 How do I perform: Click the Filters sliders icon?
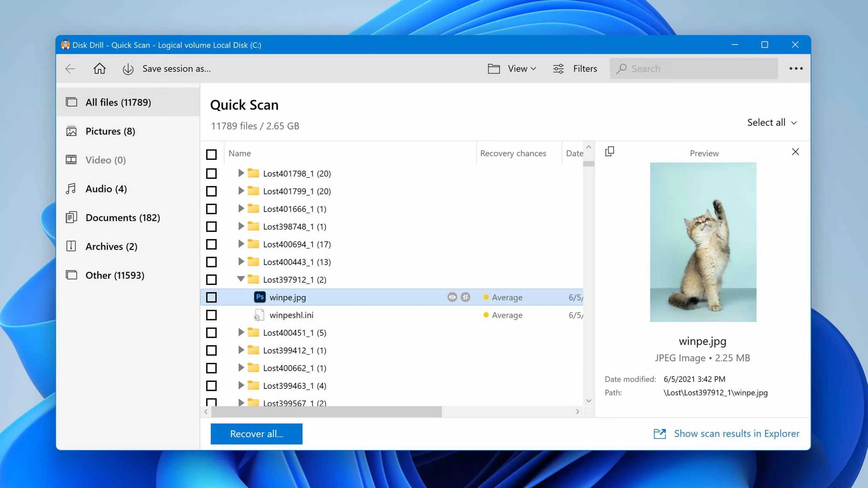(x=558, y=69)
